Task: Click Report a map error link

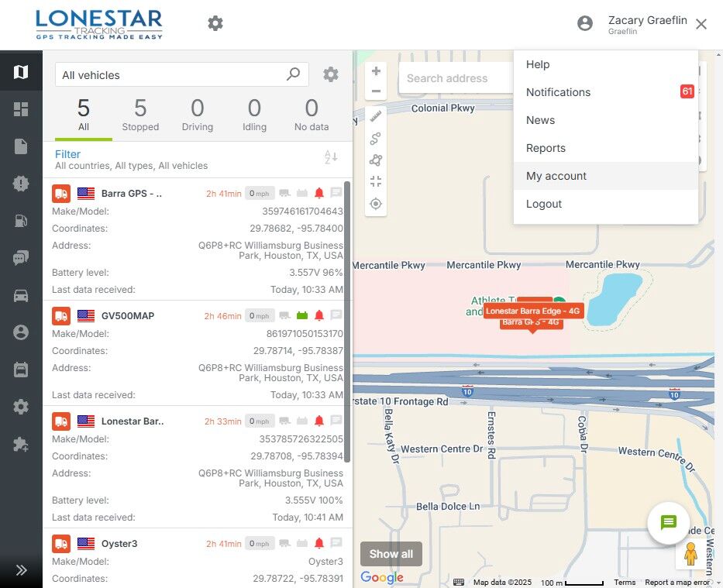Action: click(x=677, y=583)
